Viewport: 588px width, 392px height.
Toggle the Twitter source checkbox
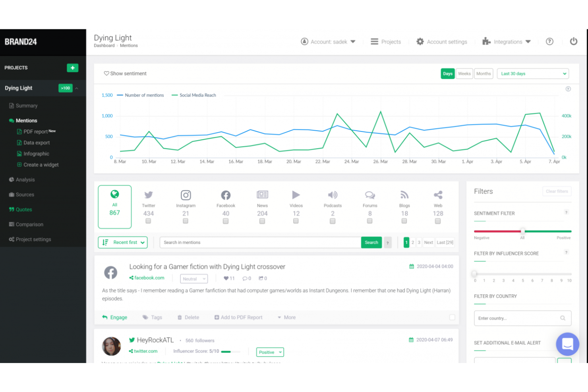tap(148, 221)
